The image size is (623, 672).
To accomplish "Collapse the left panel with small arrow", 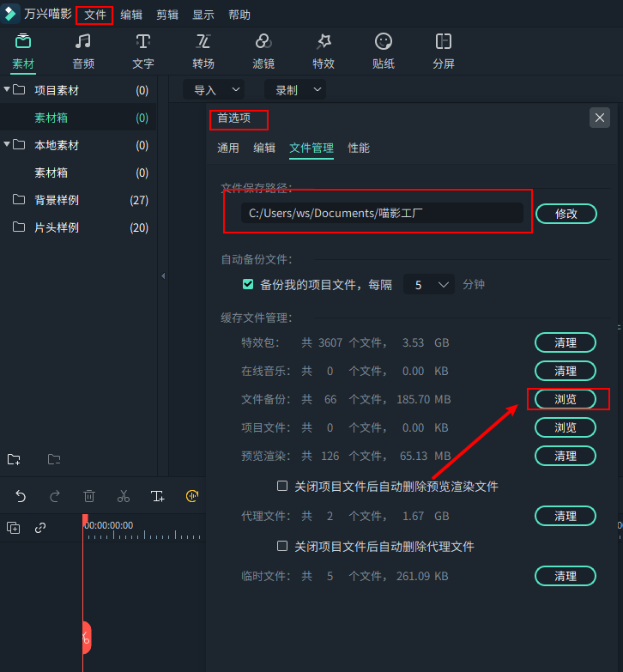I will tap(163, 276).
